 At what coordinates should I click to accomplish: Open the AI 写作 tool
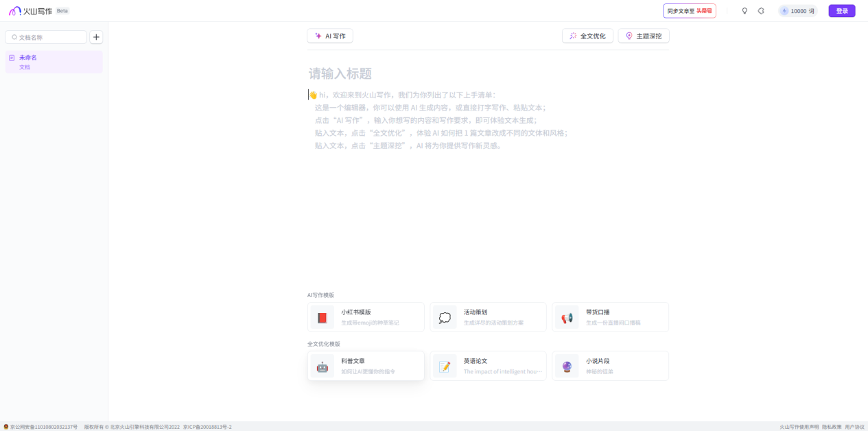click(330, 36)
